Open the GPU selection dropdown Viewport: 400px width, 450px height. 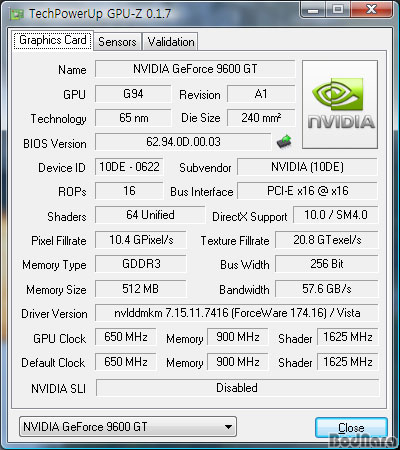pyautogui.click(x=128, y=426)
